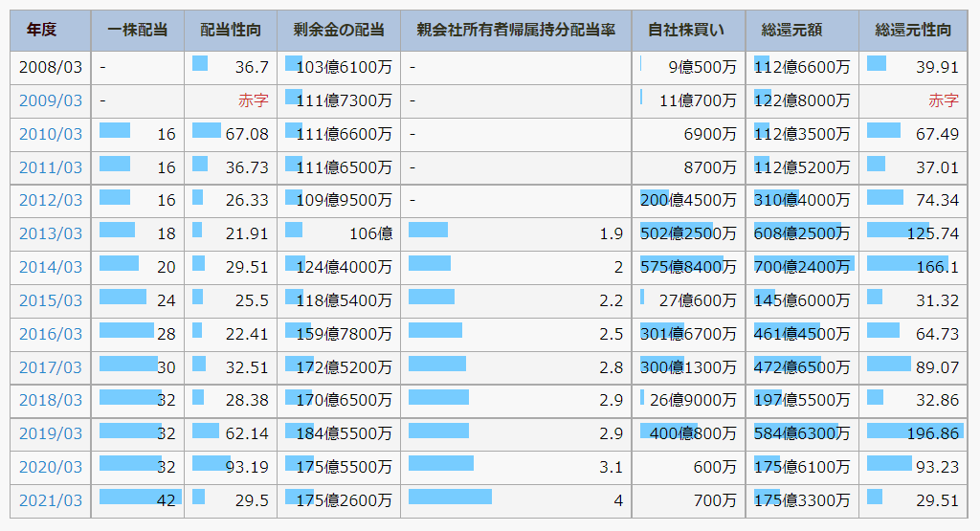The image size is (980, 531).
Task: Click the 年度 column header
Action: (41, 31)
